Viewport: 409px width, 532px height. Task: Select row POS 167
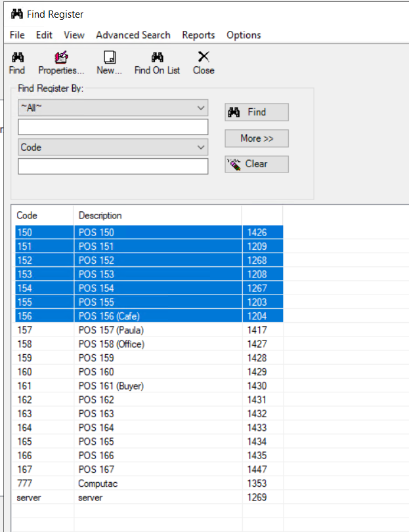coord(149,469)
